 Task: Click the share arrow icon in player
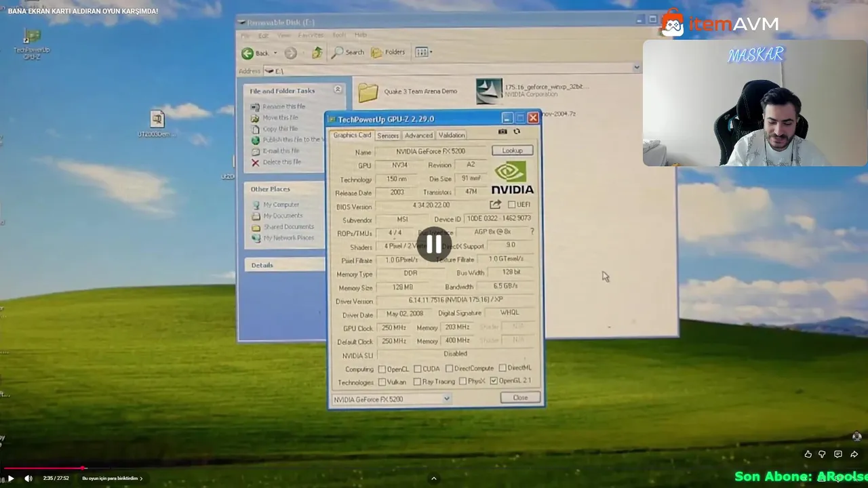(854, 454)
